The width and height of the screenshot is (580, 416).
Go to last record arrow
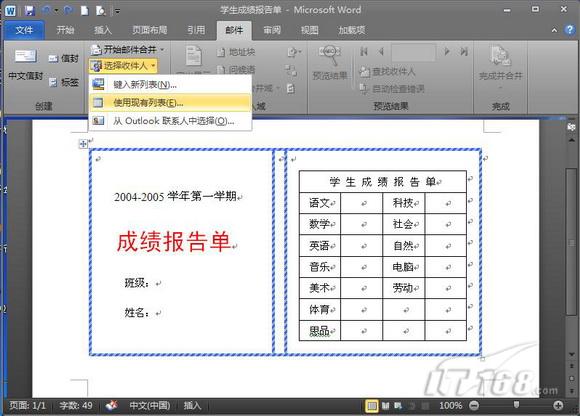tap(464, 51)
